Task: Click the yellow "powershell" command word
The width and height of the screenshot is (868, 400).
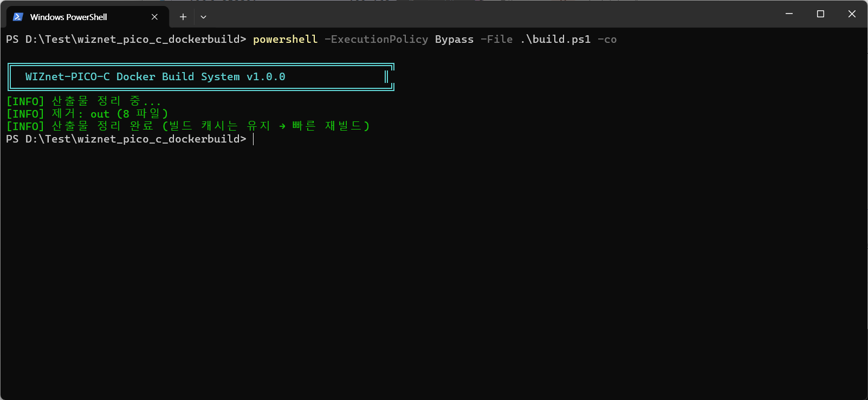Action: pos(285,40)
